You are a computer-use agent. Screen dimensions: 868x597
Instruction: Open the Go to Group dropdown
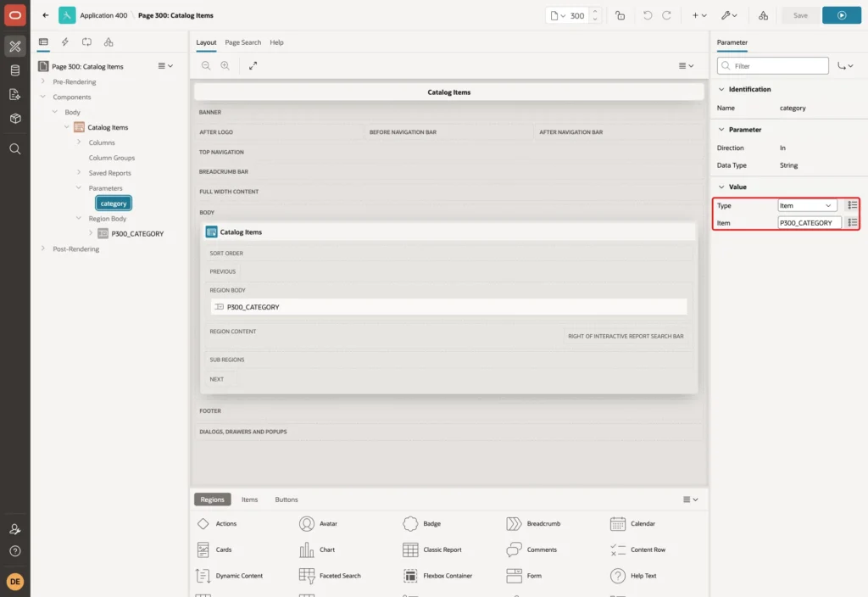[x=845, y=66]
